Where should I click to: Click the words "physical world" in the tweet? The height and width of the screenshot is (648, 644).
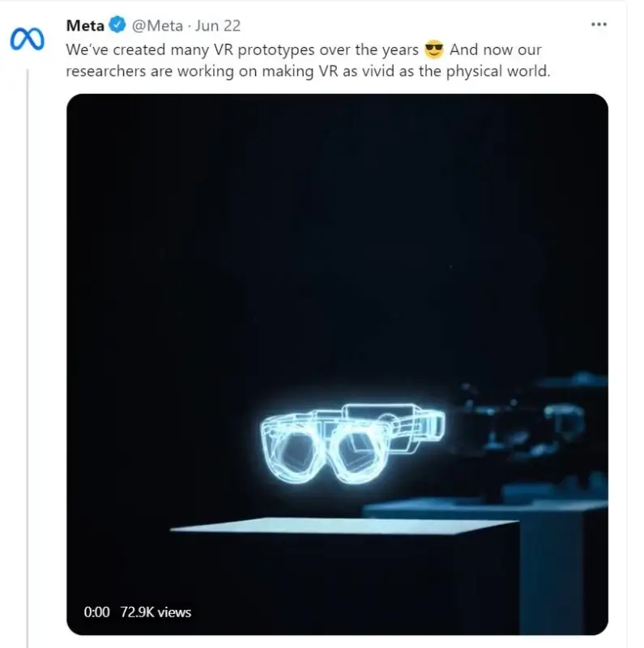pyautogui.click(x=506, y=70)
